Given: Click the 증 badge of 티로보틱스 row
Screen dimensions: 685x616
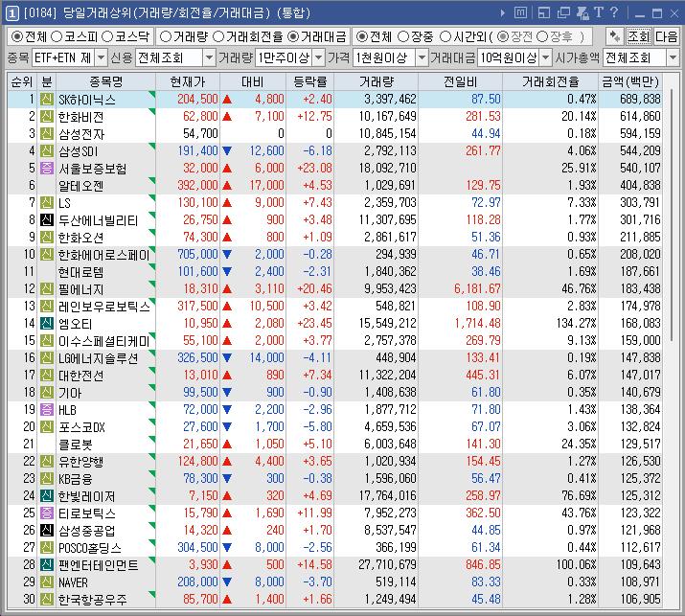Looking at the screenshot, I should tap(47, 513).
